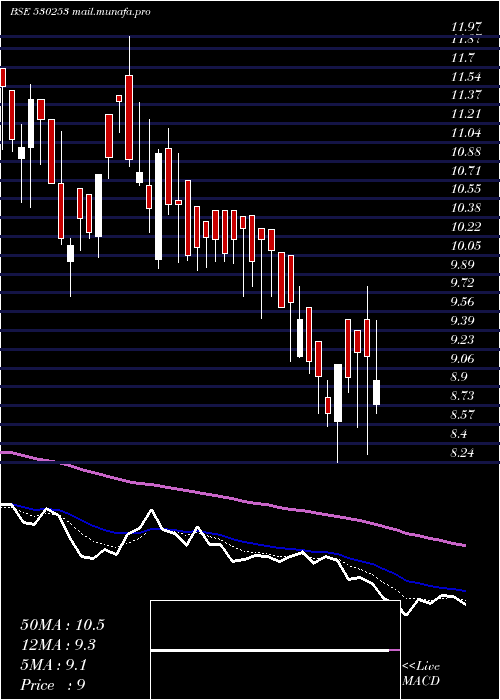The width and height of the screenshot is (500, 700).
Task: Select the 10.55 price axis label
Action: coord(466,189)
